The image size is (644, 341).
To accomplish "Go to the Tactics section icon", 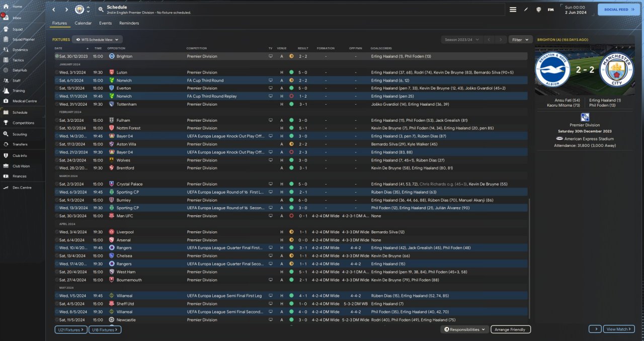I will [x=7, y=60].
